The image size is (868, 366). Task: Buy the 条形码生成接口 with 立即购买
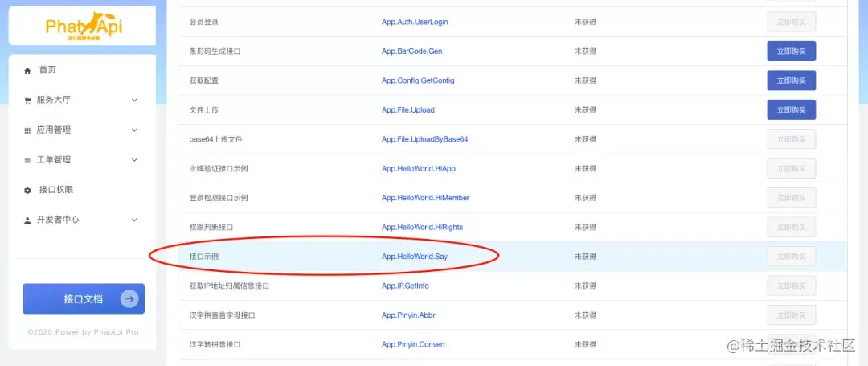pos(791,51)
